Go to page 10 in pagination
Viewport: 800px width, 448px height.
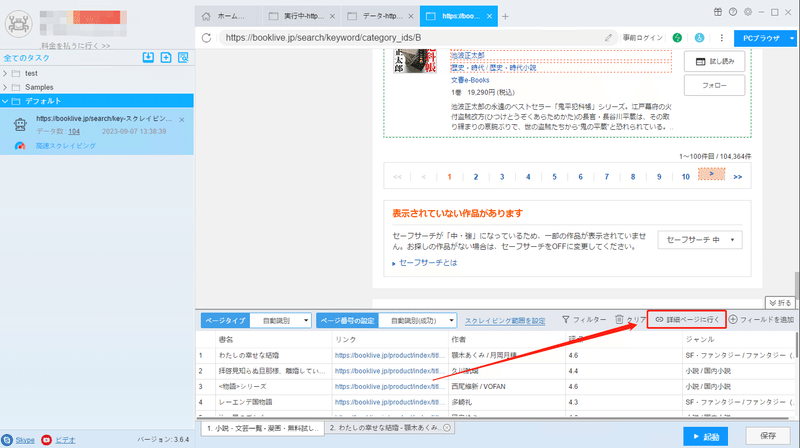(685, 177)
